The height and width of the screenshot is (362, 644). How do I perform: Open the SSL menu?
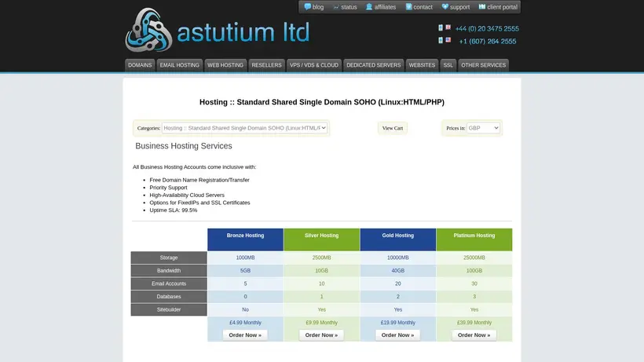click(448, 65)
